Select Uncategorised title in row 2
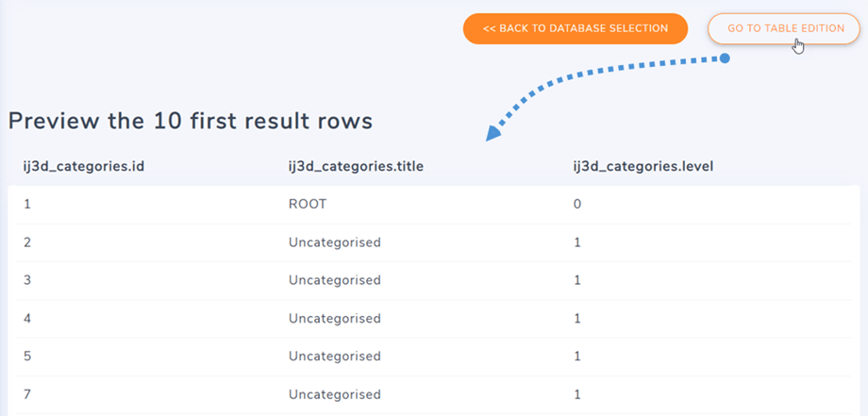This screenshot has height=416, width=868. pyautogui.click(x=334, y=242)
